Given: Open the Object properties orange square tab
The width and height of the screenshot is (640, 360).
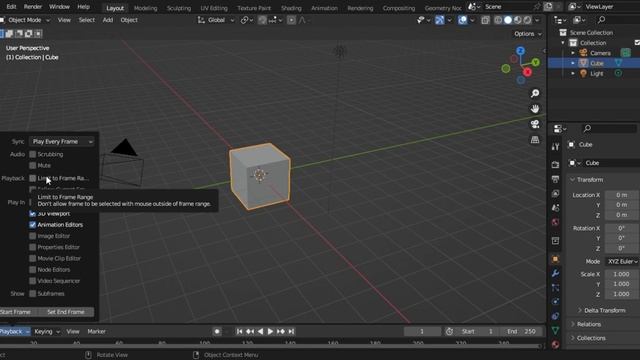Looking at the screenshot, I should (555, 259).
